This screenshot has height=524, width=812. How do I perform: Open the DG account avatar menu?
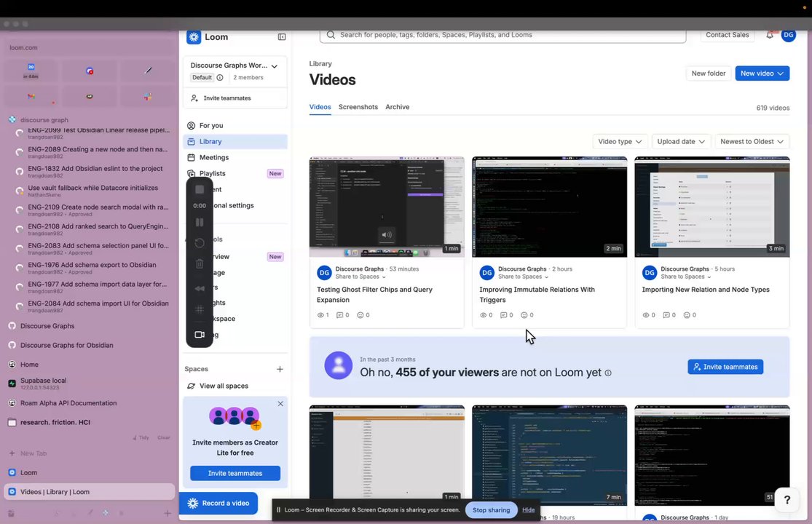point(788,35)
